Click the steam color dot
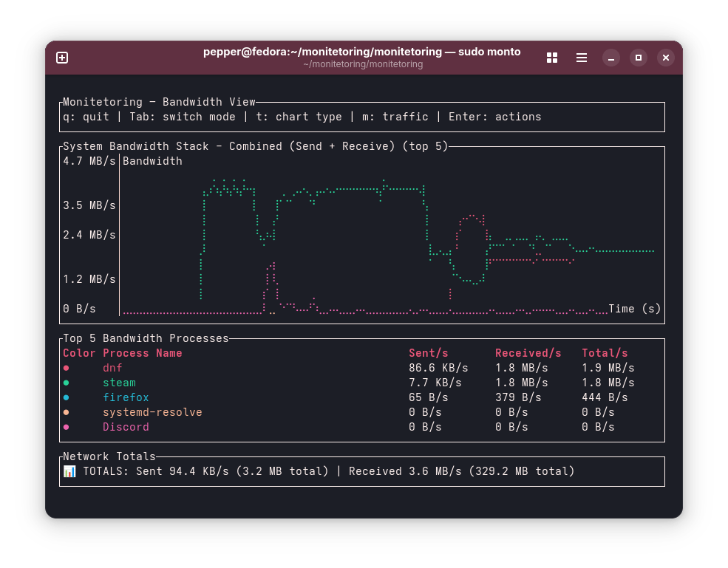Screen dimensions: 728x568 (x=67, y=383)
